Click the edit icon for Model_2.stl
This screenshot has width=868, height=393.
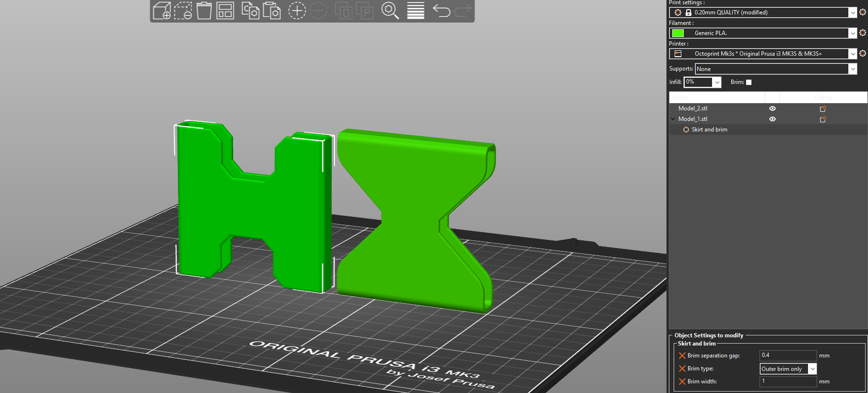[x=823, y=108]
